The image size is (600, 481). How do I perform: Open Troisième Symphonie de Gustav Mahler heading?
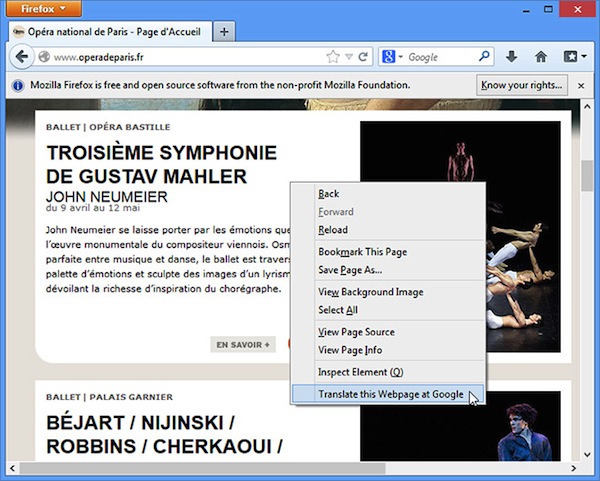[161, 165]
